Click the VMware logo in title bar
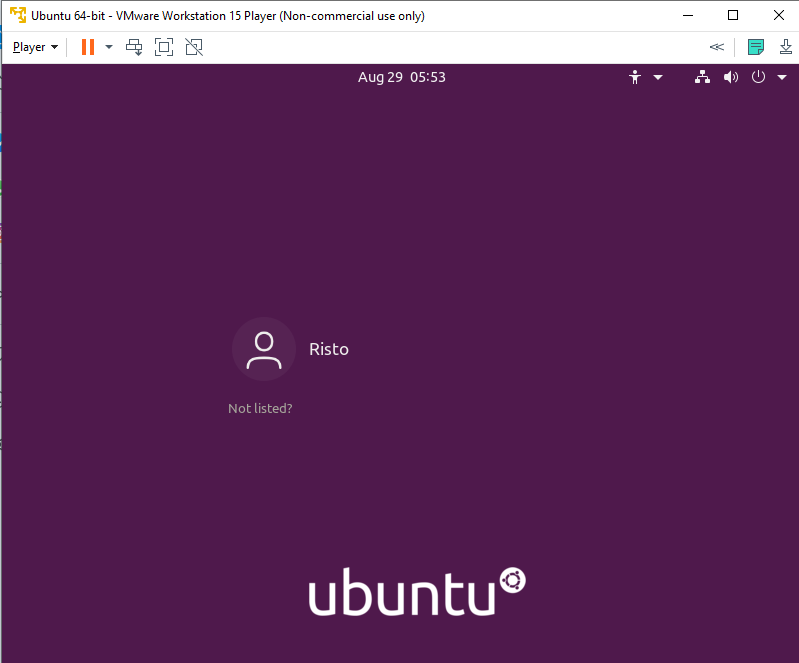Viewport: 799px width, 663px height. (x=18, y=15)
